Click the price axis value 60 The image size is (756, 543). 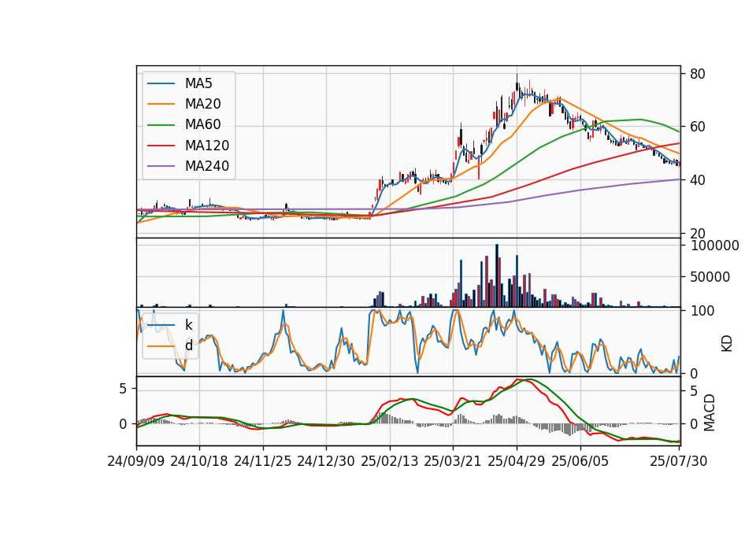pos(698,127)
